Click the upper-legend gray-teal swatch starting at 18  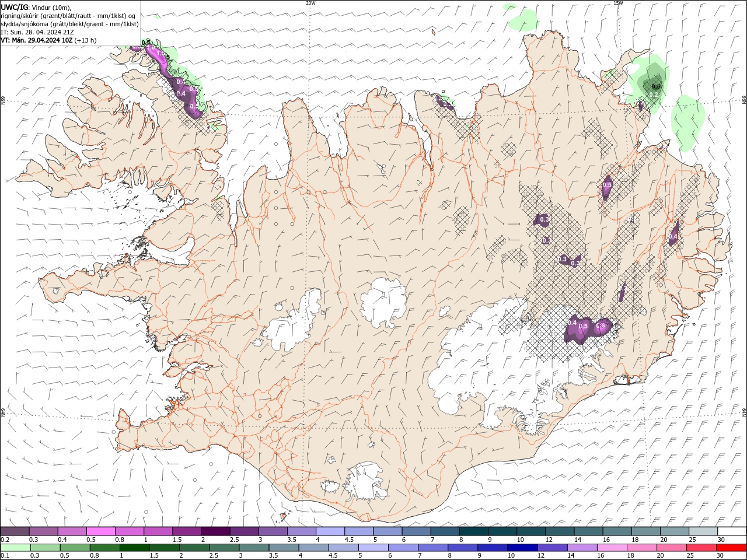647,531
